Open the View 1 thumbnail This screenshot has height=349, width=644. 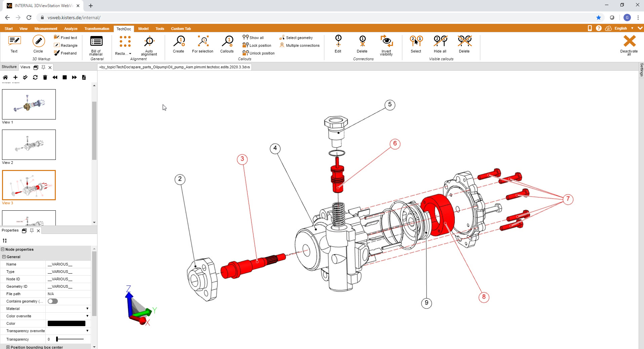(29, 104)
